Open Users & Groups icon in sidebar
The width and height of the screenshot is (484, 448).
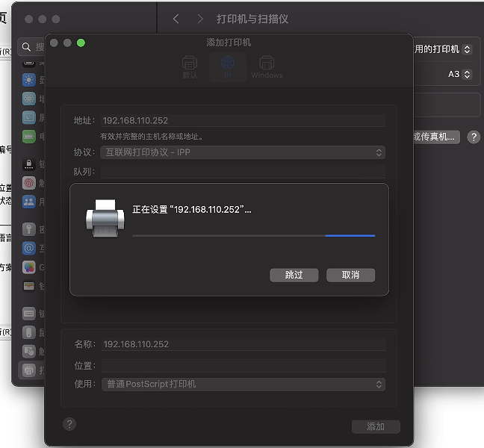coord(29,202)
